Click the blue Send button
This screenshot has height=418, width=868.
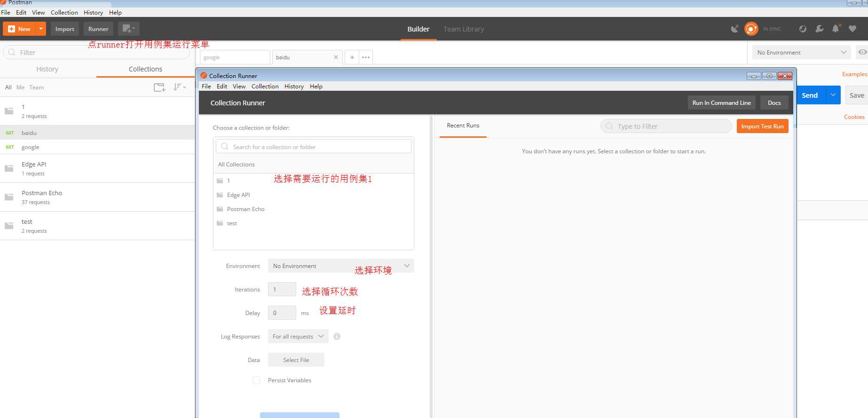810,95
